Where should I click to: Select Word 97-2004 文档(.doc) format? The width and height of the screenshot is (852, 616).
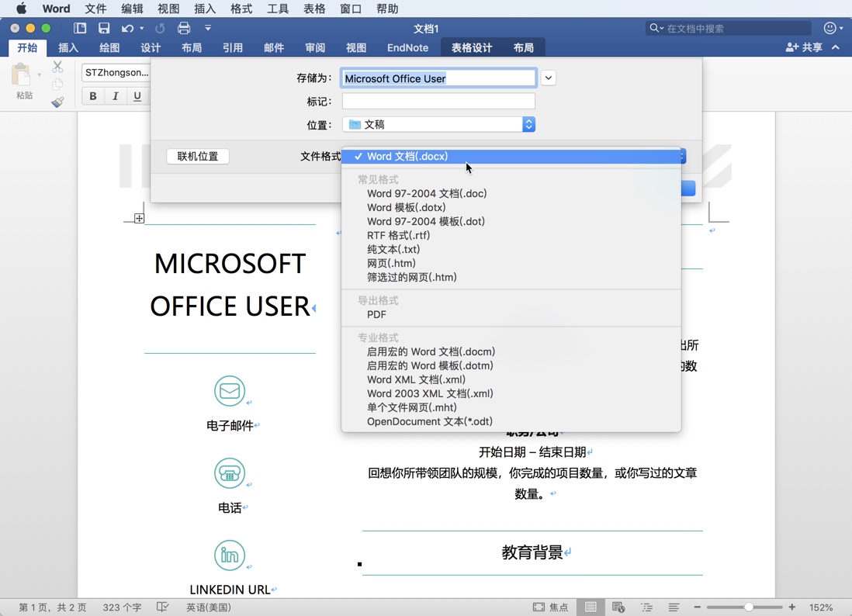point(511,193)
